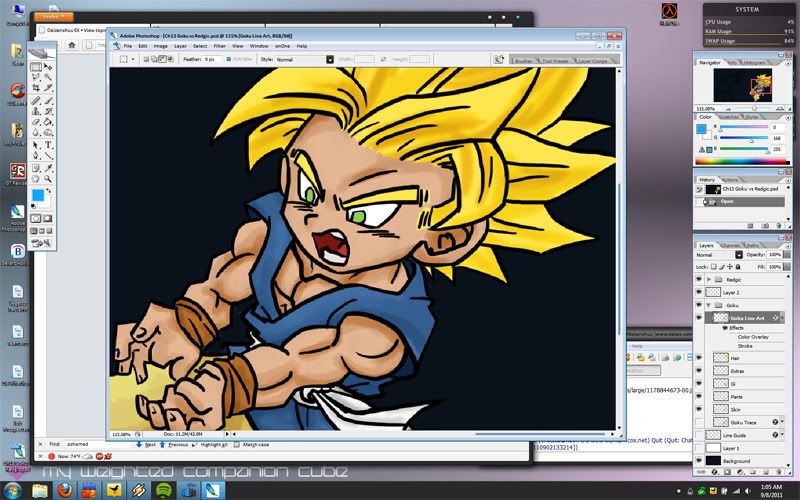Hide the Hair layer

699,356
